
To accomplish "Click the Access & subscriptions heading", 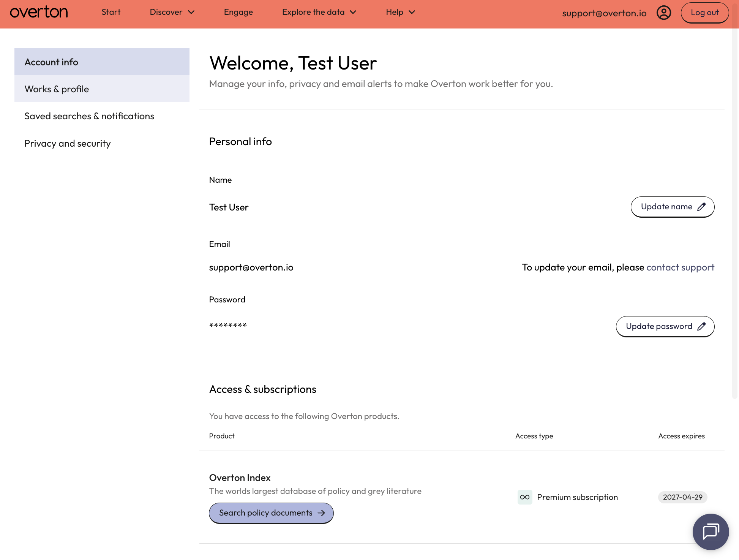I will [x=262, y=389].
